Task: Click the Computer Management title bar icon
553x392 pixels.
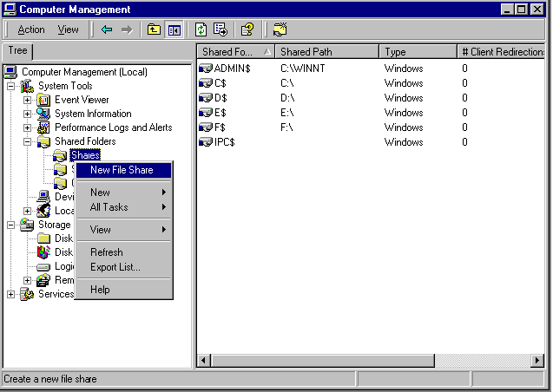Action: point(10,10)
